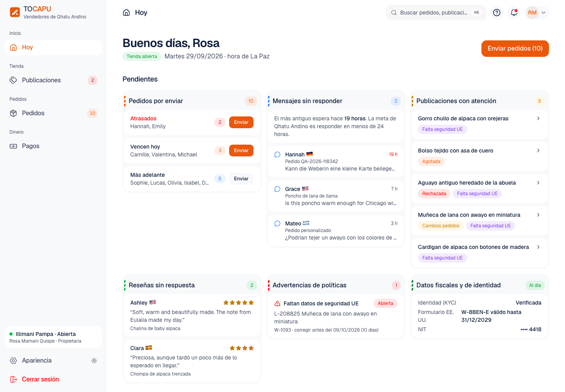The height and width of the screenshot is (392, 565).
Task: Open the notifications bell icon
Action: (514, 13)
